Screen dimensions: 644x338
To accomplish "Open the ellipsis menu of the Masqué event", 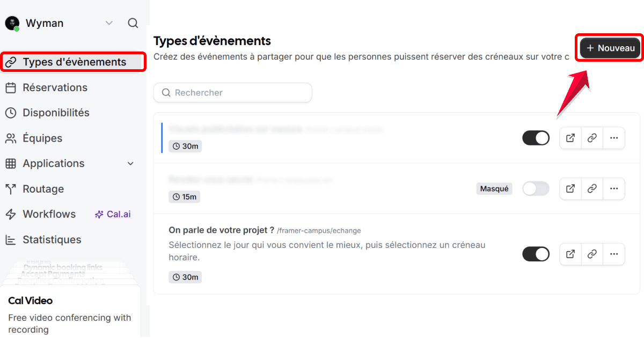I will pyautogui.click(x=614, y=188).
